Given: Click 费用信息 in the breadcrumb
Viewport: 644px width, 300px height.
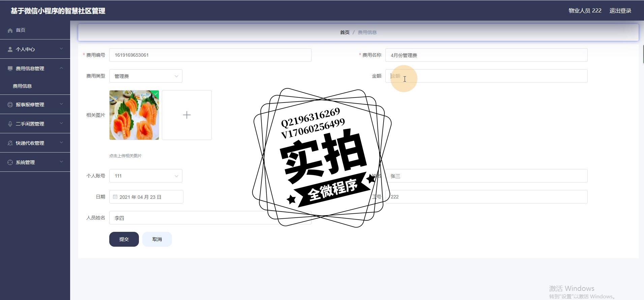Looking at the screenshot, I should 367,32.
